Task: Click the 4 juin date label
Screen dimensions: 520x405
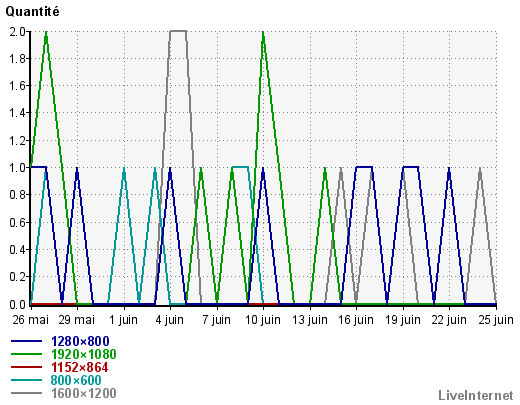Action: point(170,320)
